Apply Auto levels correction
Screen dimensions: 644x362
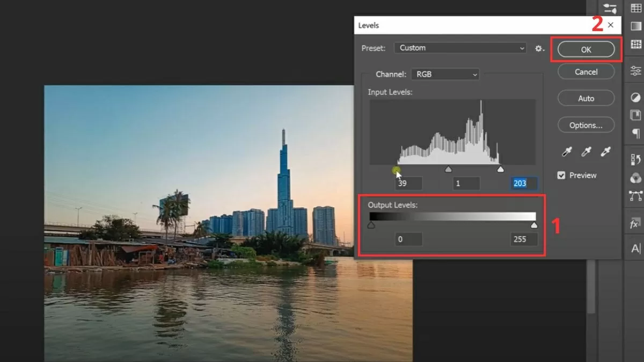(x=586, y=98)
